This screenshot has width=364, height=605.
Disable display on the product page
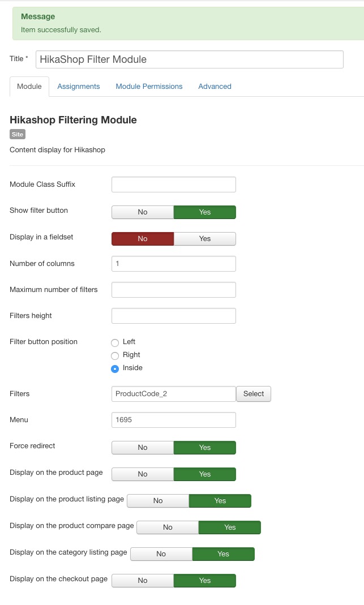pos(143,474)
